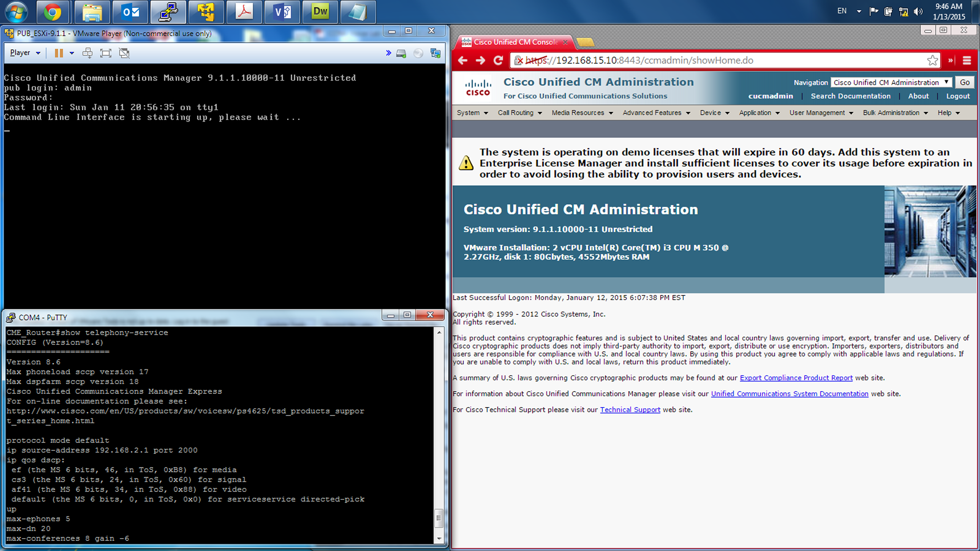Screen dimensions: 980x551
Task: Click the PuTTY window title bar icon
Action: pyautogui.click(x=11, y=317)
